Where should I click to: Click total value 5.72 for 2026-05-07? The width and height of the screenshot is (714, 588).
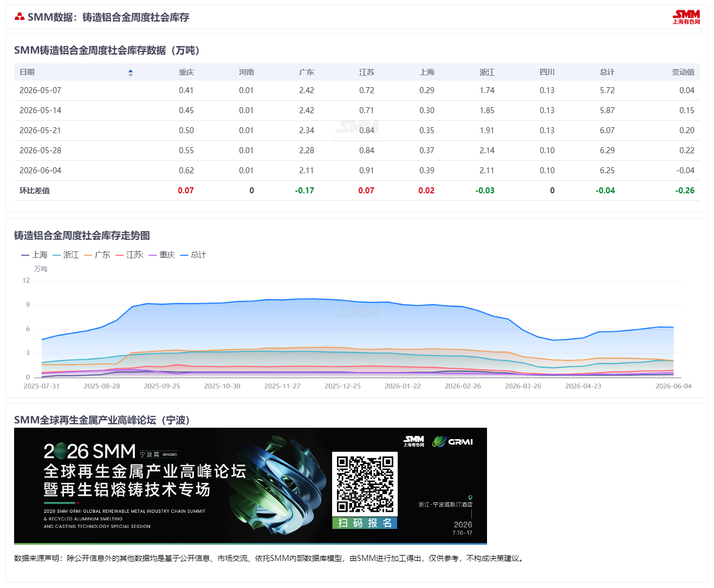coord(607,90)
